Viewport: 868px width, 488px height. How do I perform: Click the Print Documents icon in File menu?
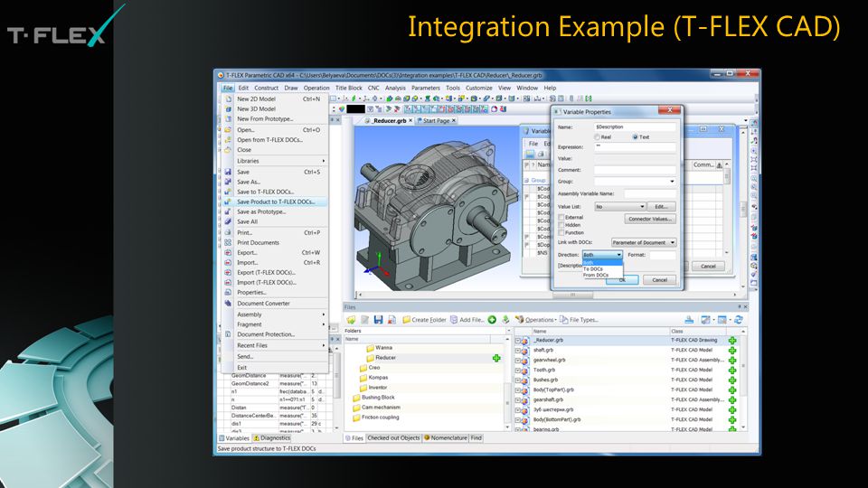tap(228, 242)
